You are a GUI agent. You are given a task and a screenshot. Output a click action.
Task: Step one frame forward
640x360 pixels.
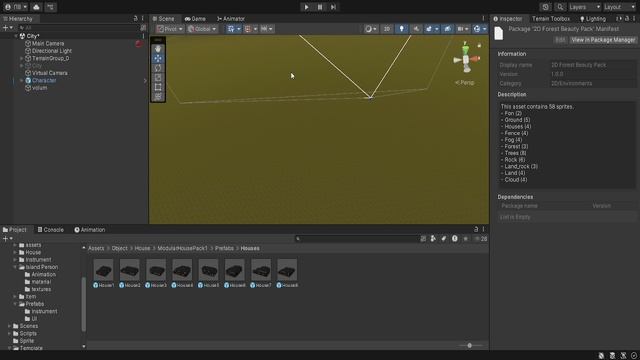click(333, 7)
